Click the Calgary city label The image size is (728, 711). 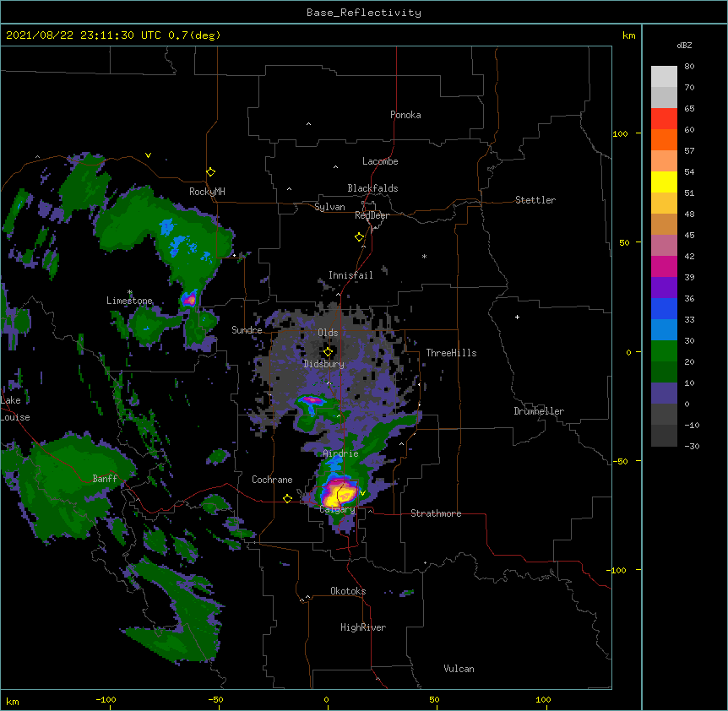click(x=338, y=509)
